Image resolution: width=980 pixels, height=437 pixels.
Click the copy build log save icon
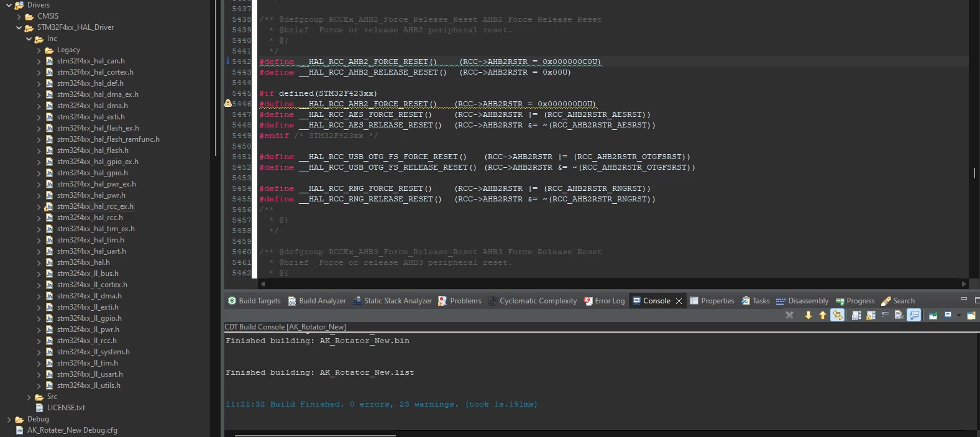tap(856, 315)
